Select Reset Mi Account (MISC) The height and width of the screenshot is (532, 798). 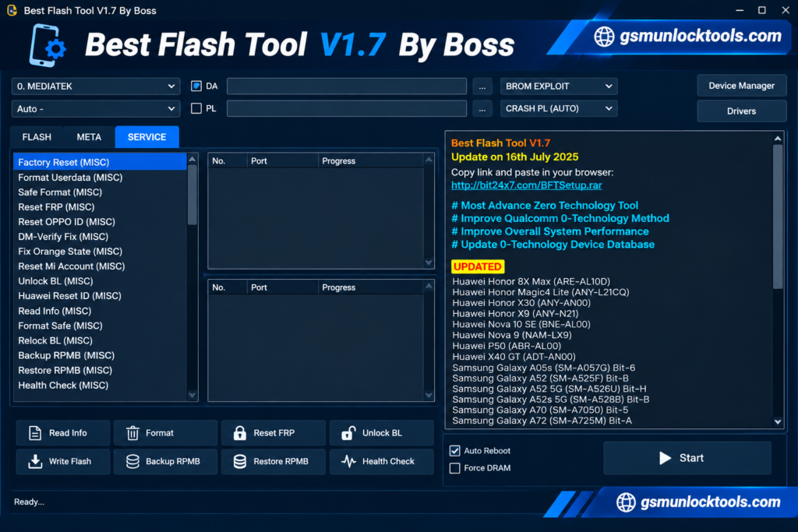tap(100, 266)
